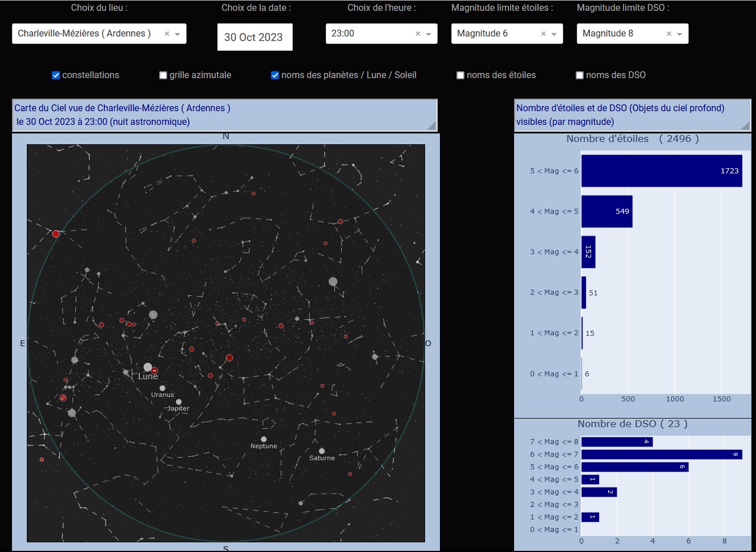Click the Magnitude limite DSO label

[x=623, y=8]
